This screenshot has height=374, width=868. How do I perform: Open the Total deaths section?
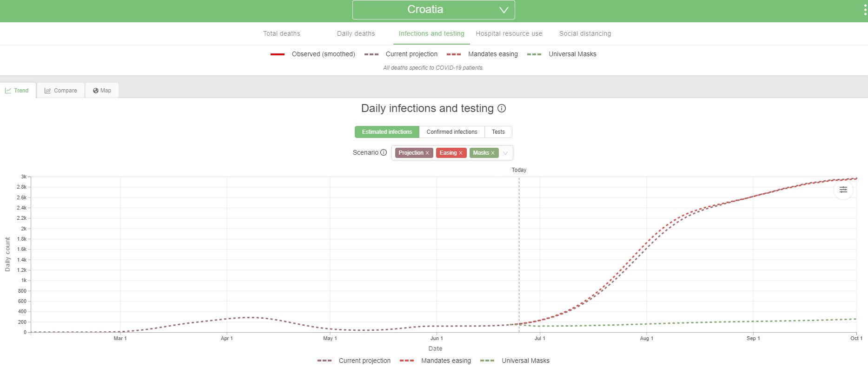tap(281, 33)
